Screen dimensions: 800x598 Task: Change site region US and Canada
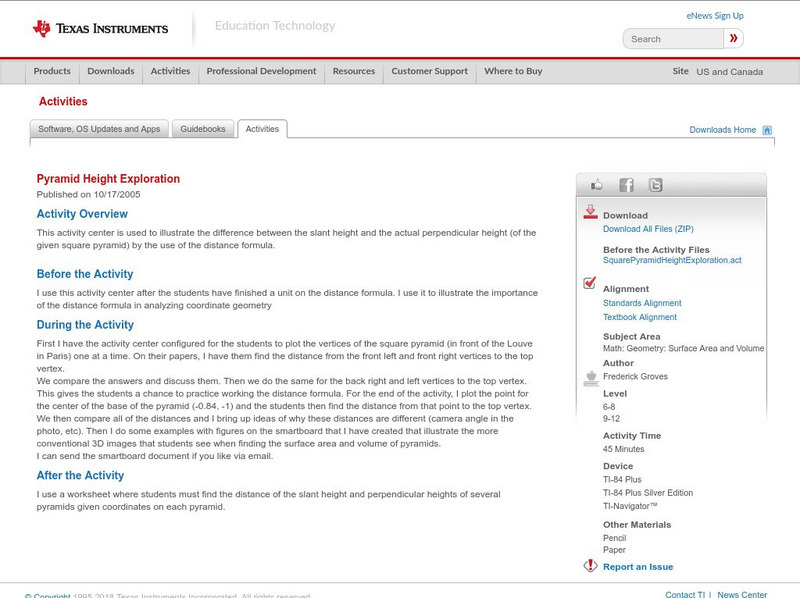click(730, 72)
